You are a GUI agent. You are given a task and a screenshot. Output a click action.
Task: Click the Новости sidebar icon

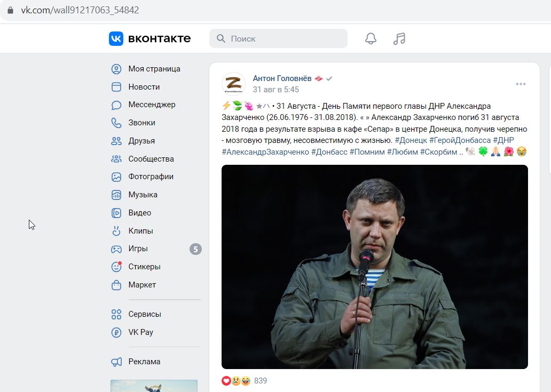[x=116, y=87]
